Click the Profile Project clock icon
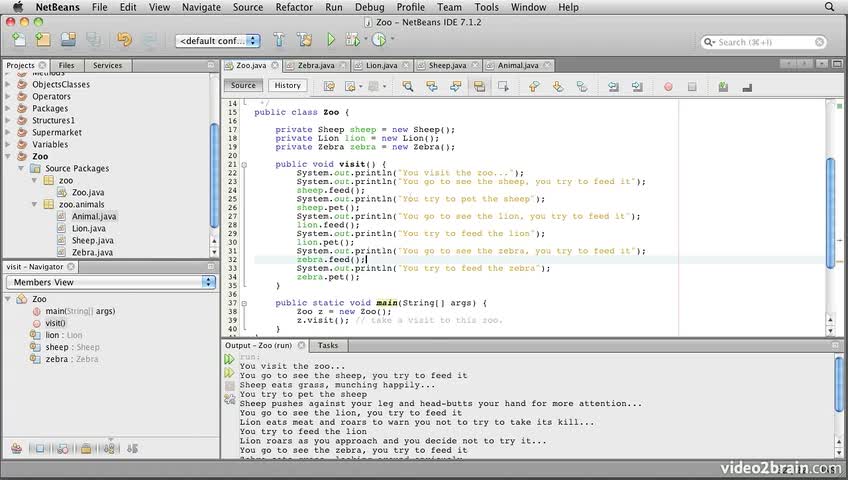Image resolution: width=848 pixels, height=480 pixels. 379,40
